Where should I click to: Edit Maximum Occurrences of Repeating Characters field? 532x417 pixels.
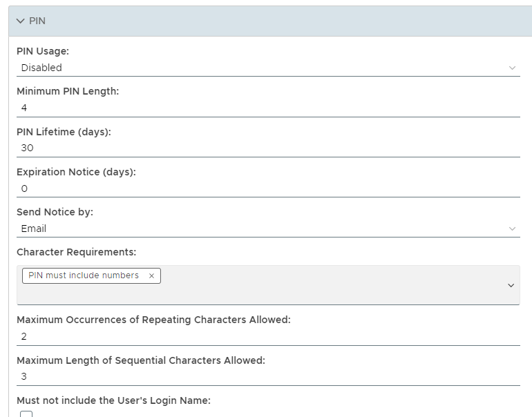point(268,336)
